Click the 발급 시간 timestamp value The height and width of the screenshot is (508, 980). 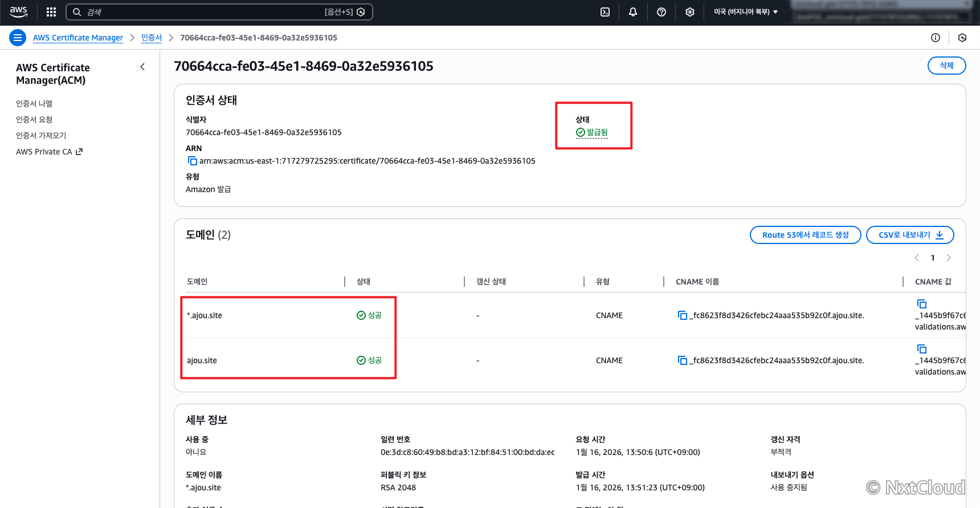[640, 487]
